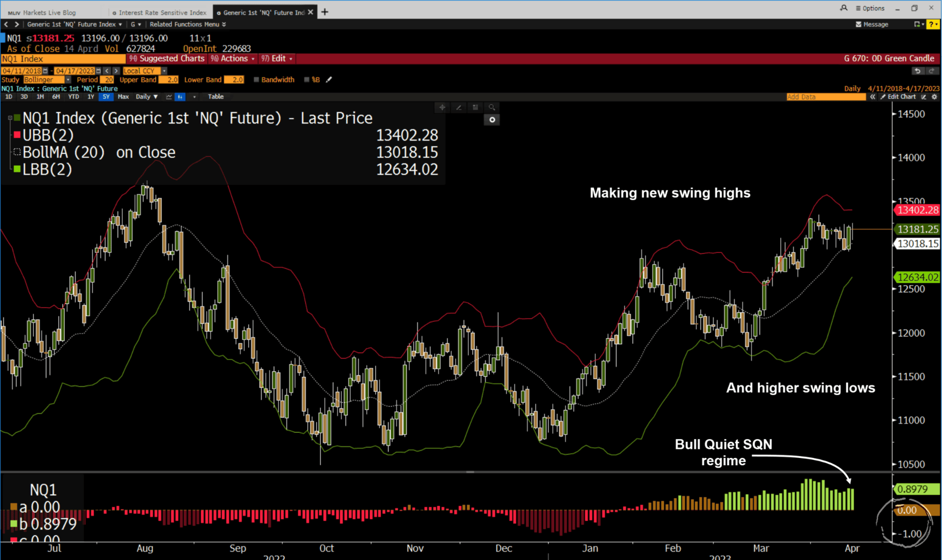
Task: Click the Edit Chart button
Action: (900, 97)
